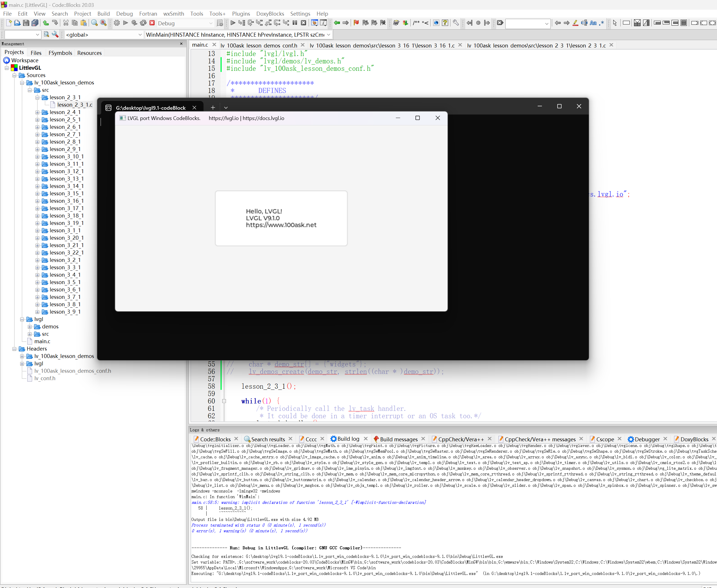Click the green Jump back arrow
The image size is (717, 588).
click(337, 23)
